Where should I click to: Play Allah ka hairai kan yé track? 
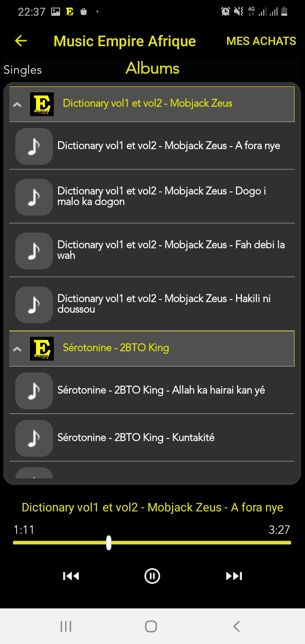pos(161,390)
